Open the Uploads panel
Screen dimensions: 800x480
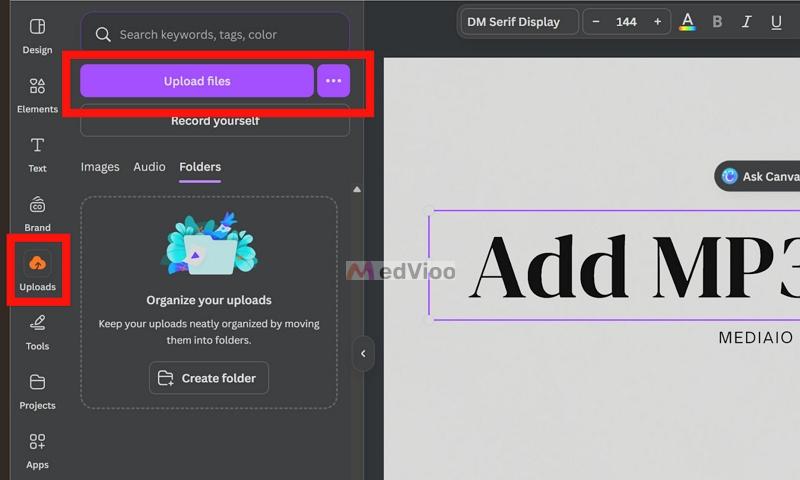click(x=37, y=273)
